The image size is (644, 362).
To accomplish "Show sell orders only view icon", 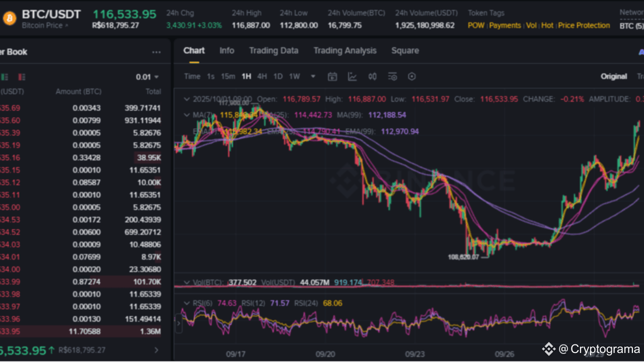I will pos(21,77).
